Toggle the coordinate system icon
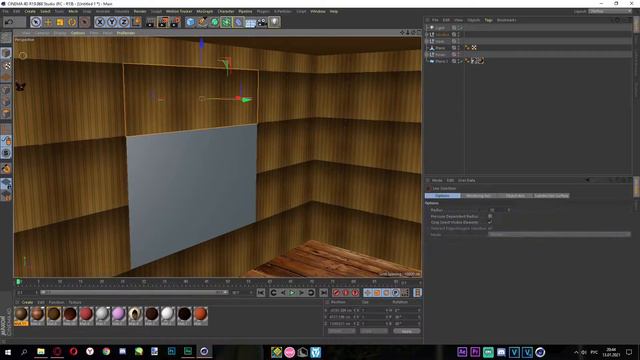This screenshot has width=640, height=360. 137,22
